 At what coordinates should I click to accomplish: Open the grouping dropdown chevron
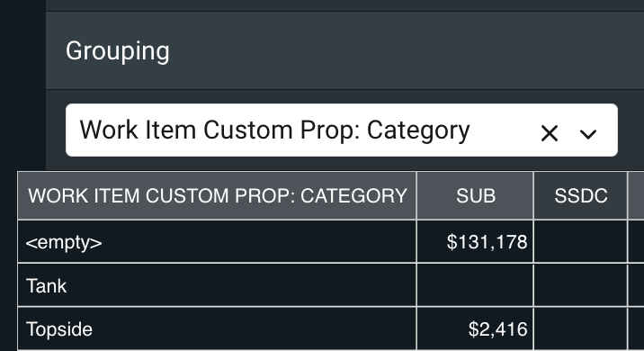coord(587,134)
